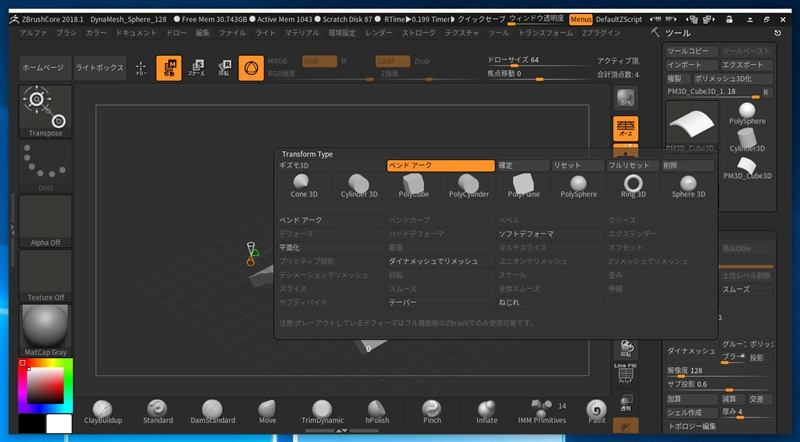Pick the Cone 3D primitive

(x=304, y=186)
